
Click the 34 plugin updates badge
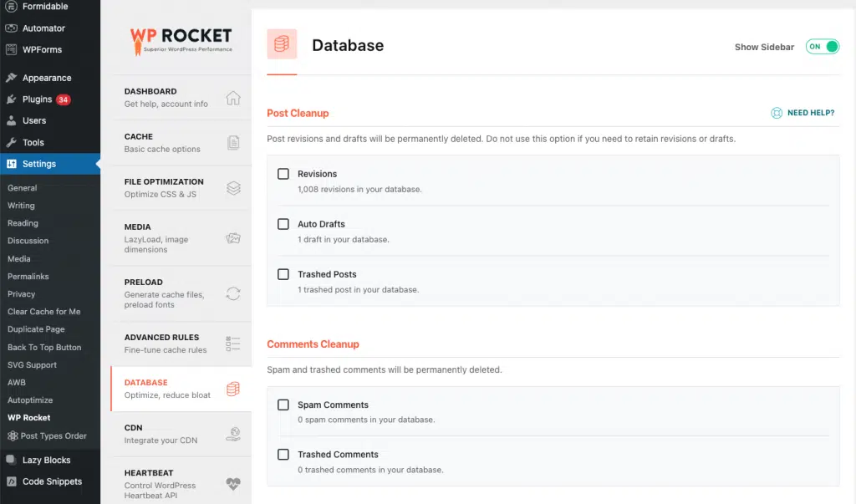tap(64, 99)
